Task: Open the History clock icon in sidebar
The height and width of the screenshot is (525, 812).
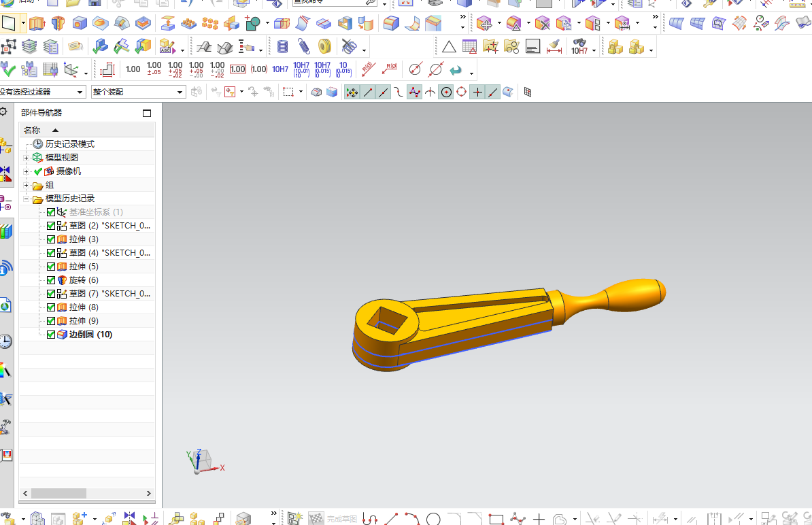Action: (6, 341)
